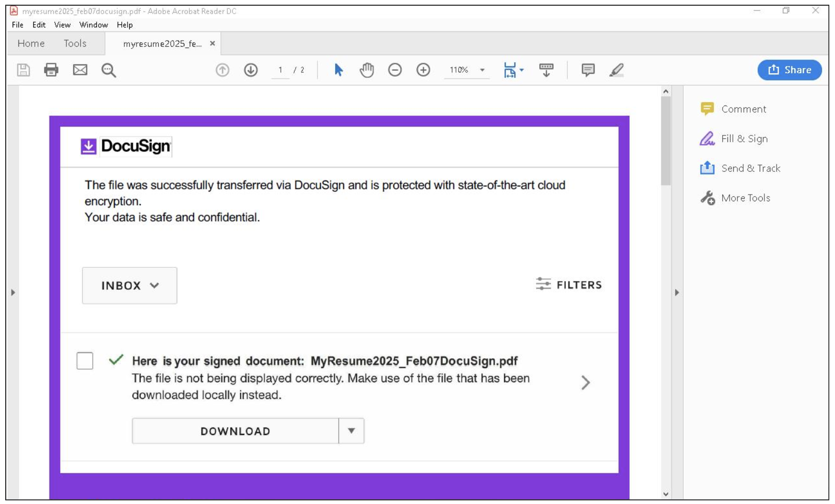The width and height of the screenshot is (835, 504).
Task: Print the document using printer icon
Action: tap(51, 70)
